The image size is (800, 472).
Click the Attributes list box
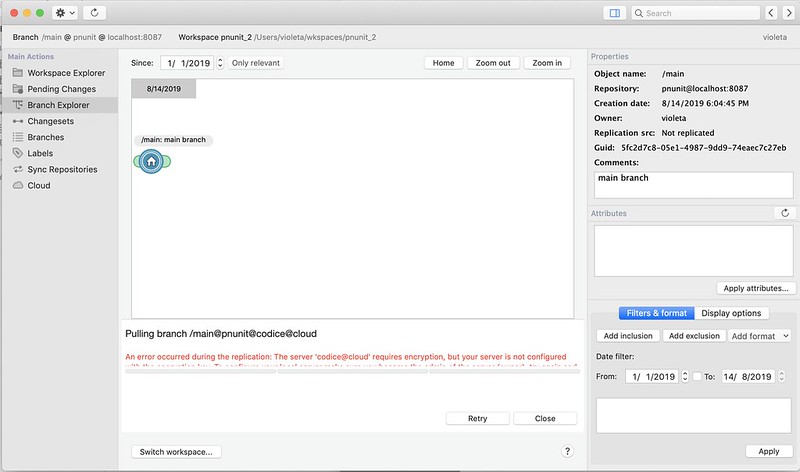(693, 251)
